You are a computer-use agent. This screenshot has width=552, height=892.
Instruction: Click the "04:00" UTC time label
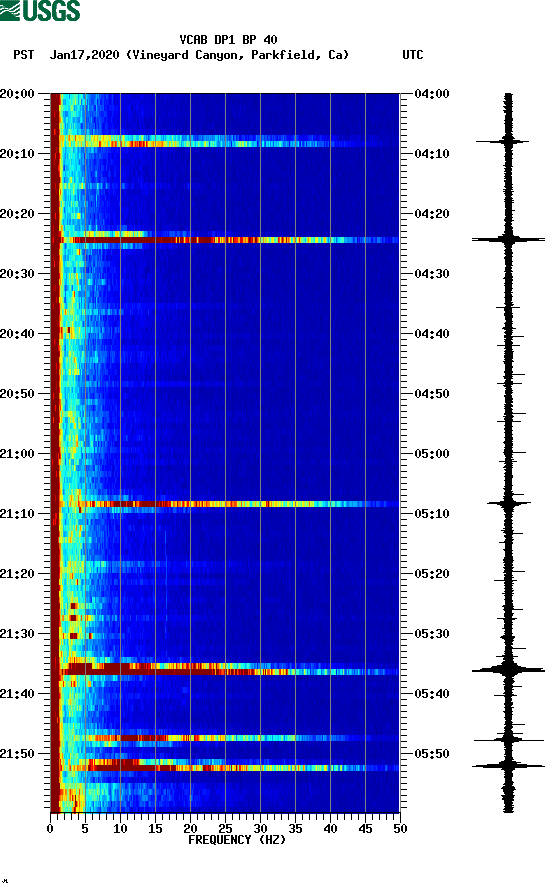tap(432, 93)
